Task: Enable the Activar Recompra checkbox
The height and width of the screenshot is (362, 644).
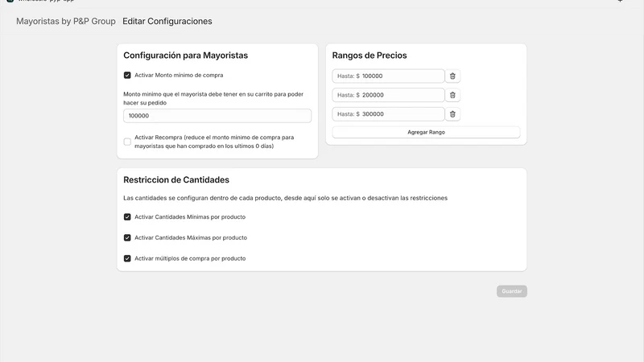Action: tap(127, 142)
